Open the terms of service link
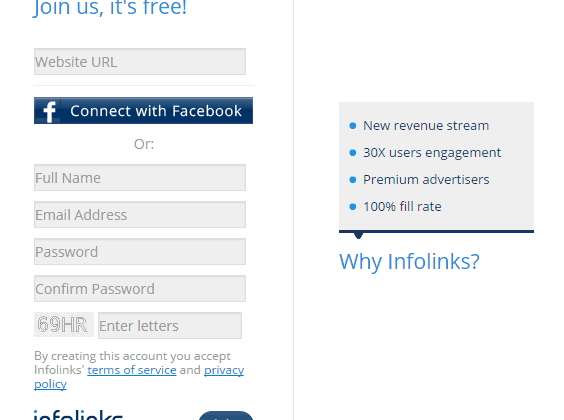This screenshot has height=420, width=564. pyautogui.click(x=132, y=370)
